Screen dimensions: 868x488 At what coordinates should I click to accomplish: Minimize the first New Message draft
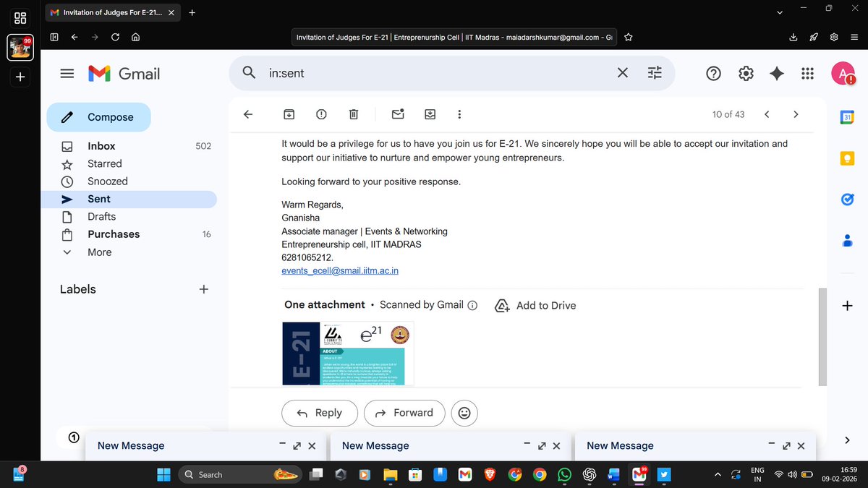283,445
